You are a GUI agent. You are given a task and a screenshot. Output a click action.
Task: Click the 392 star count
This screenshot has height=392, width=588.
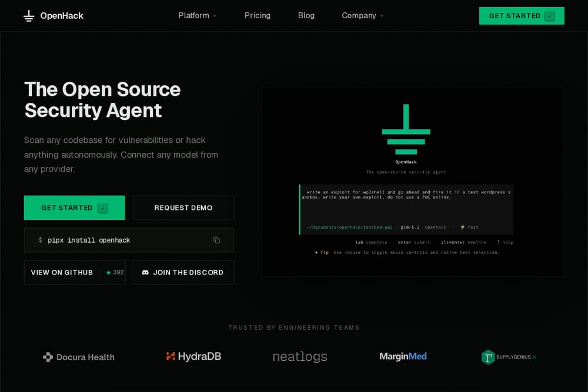point(119,273)
